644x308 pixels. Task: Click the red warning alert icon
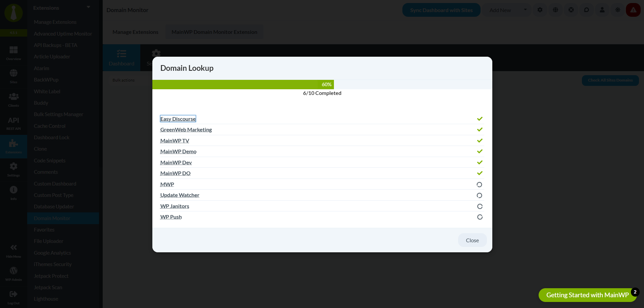633,10
